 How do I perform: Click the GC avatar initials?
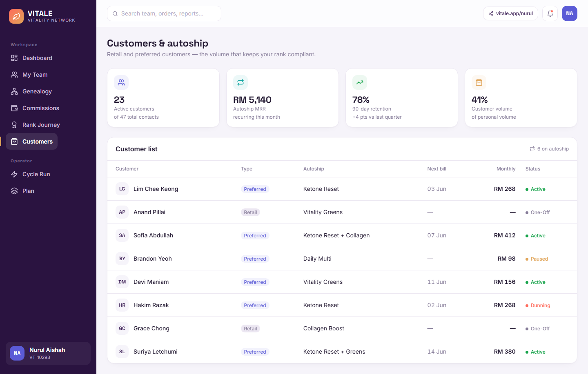coord(122,328)
